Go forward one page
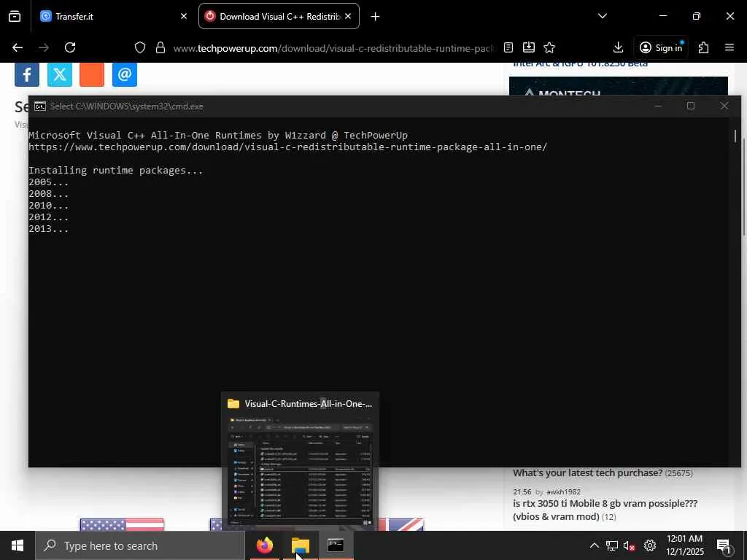 (x=44, y=47)
